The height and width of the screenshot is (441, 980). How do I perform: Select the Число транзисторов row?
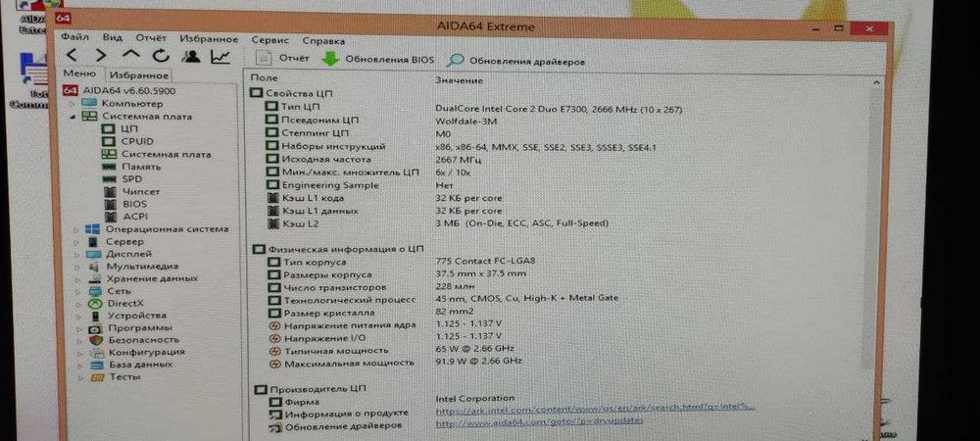(x=369, y=288)
